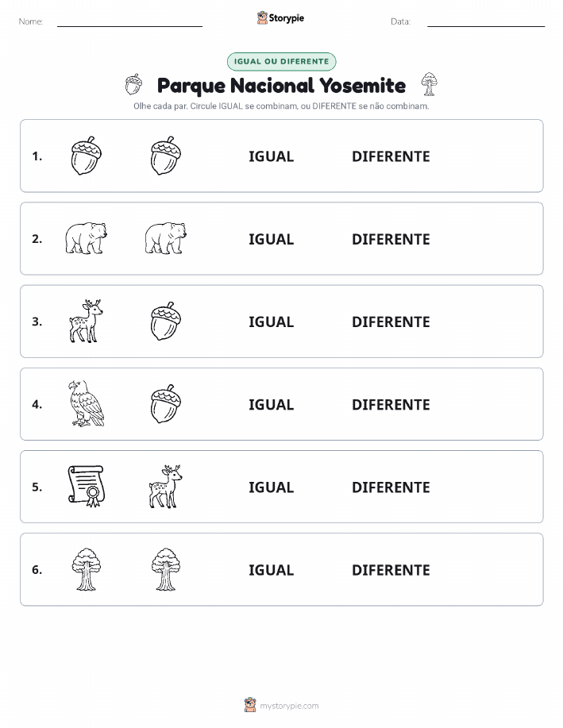Select DIFERENTE for row 4

coord(391,404)
